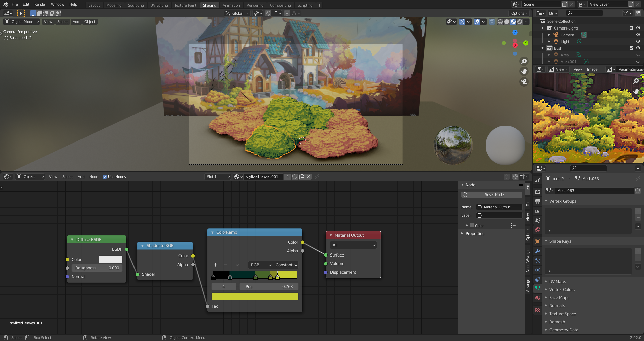Switch to the UV Editing workspace tab

(159, 5)
